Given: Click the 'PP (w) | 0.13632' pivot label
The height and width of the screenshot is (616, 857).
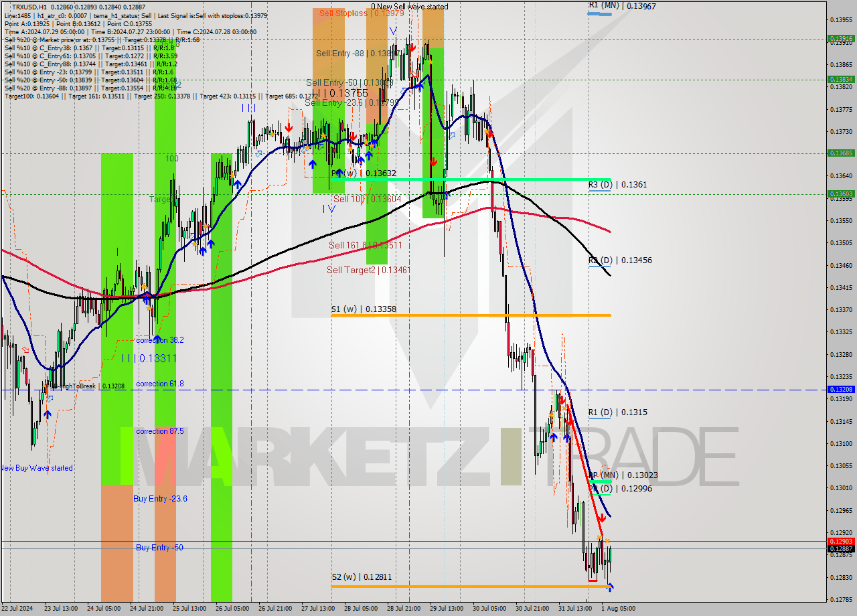Looking at the screenshot, I should [364, 173].
